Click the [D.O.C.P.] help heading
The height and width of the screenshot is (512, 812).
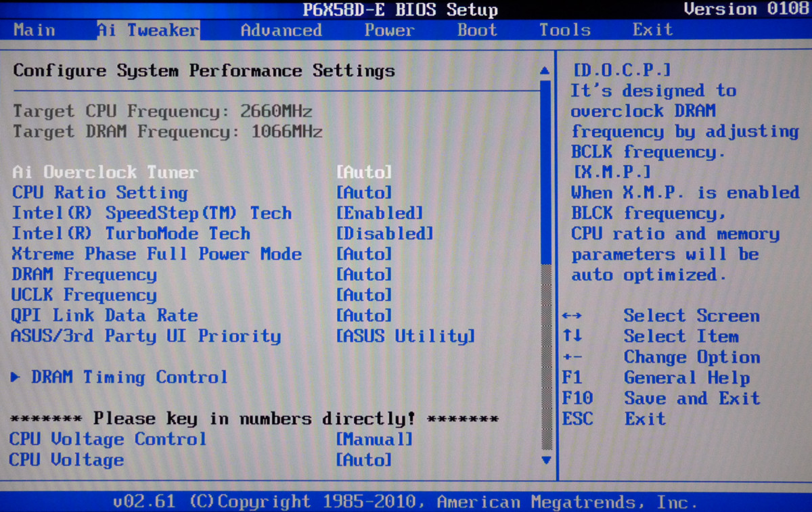point(622,70)
